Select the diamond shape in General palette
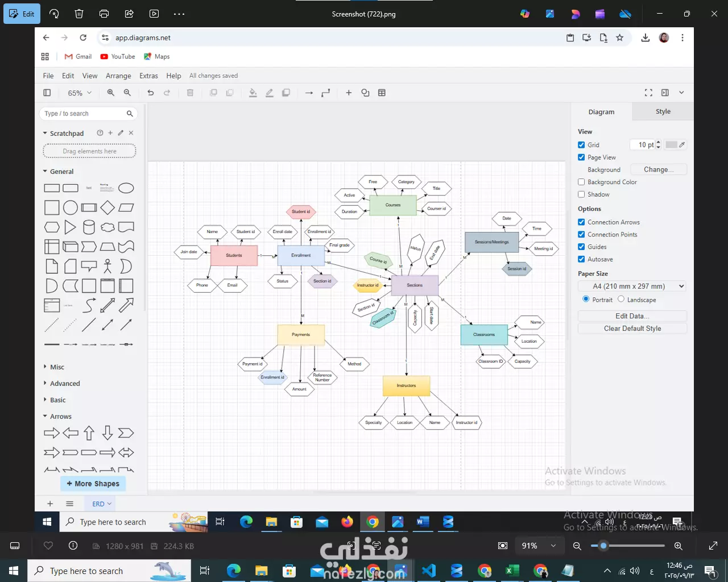 click(x=107, y=207)
